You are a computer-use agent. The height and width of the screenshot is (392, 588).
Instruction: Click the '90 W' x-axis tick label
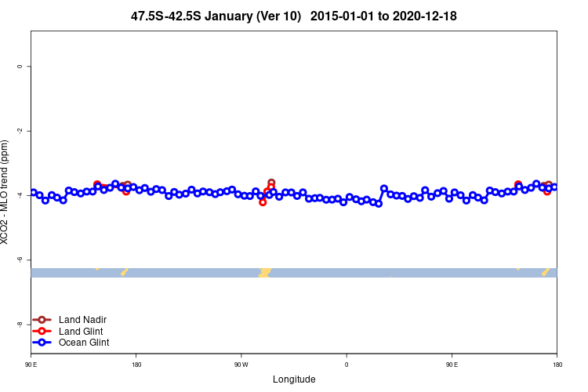click(241, 365)
